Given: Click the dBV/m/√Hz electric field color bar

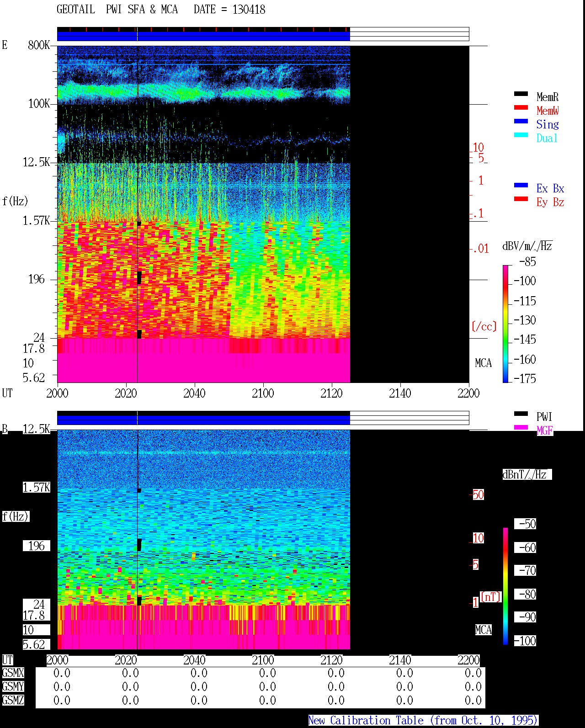Looking at the screenshot, I should pos(505,324).
